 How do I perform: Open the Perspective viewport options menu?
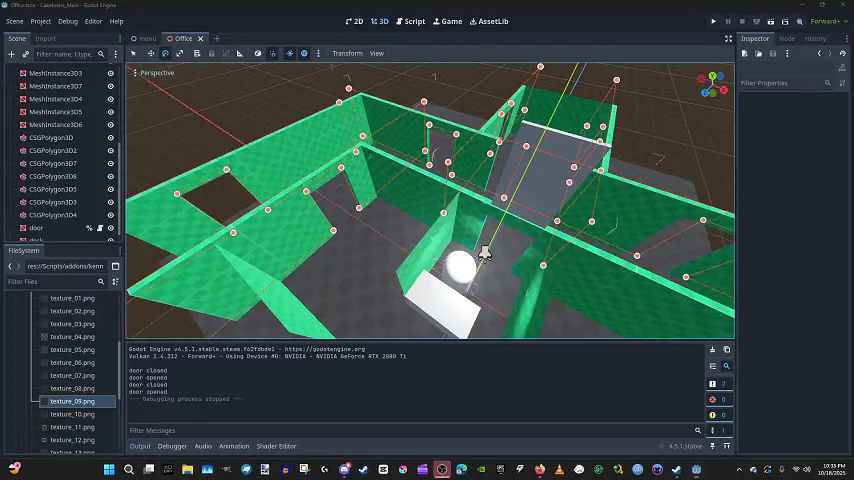(x=154, y=72)
